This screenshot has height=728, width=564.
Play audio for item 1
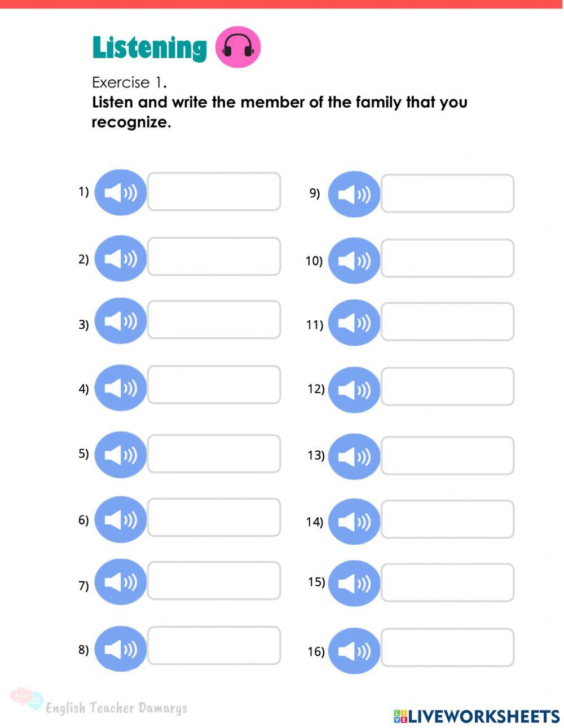click(x=120, y=193)
